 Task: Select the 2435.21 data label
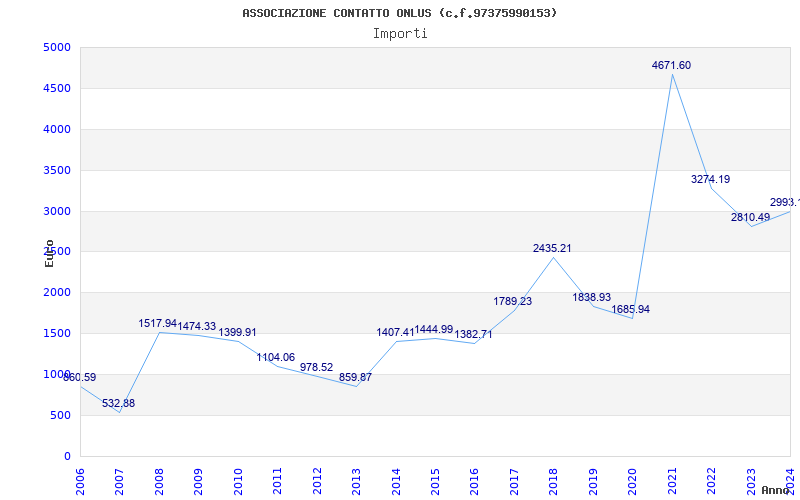coord(553,248)
